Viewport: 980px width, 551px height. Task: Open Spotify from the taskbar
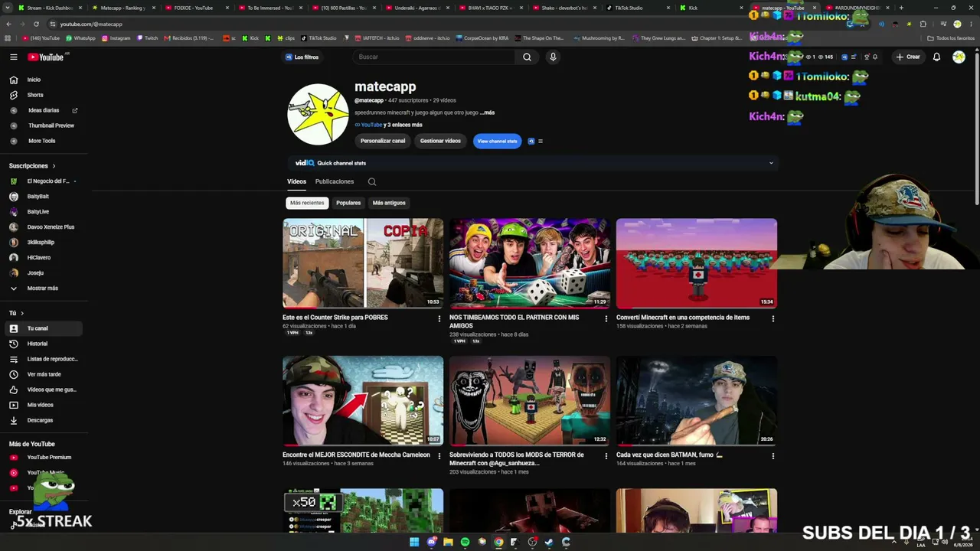click(x=465, y=542)
